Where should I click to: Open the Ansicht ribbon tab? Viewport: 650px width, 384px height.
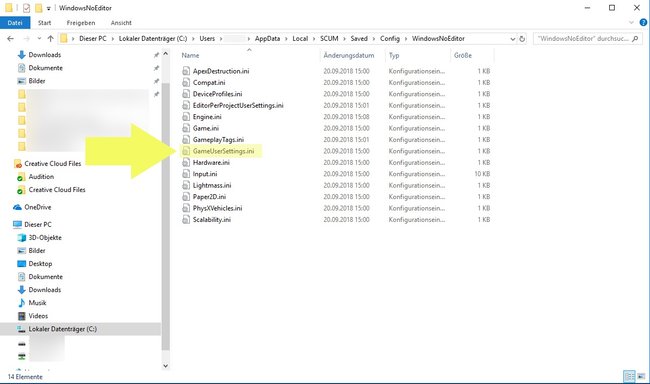coord(121,23)
